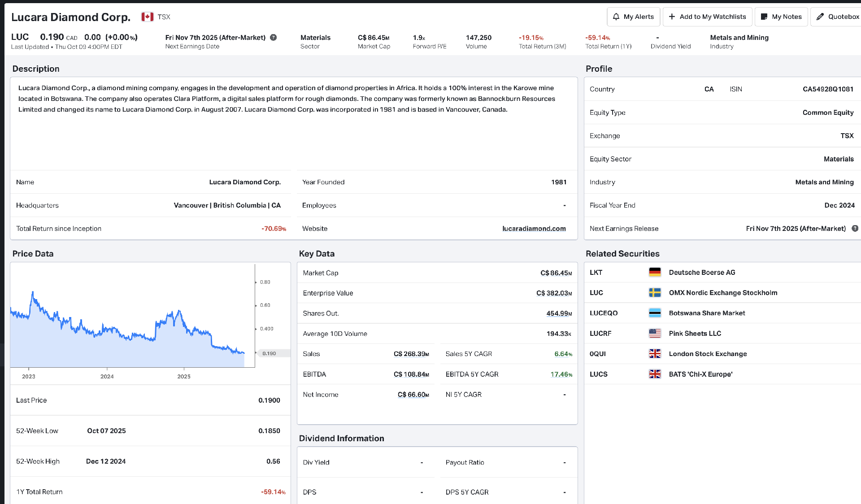Click the German flag for LKT listing

(x=655, y=272)
